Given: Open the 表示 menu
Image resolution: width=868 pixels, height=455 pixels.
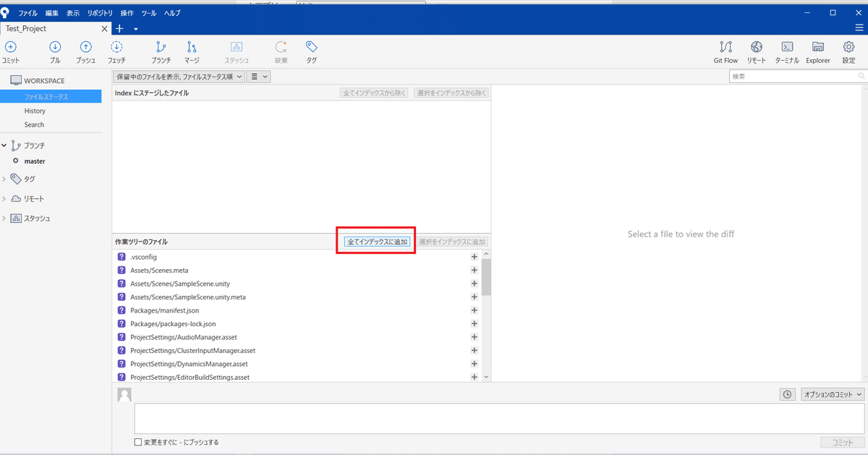Looking at the screenshot, I should (x=73, y=13).
